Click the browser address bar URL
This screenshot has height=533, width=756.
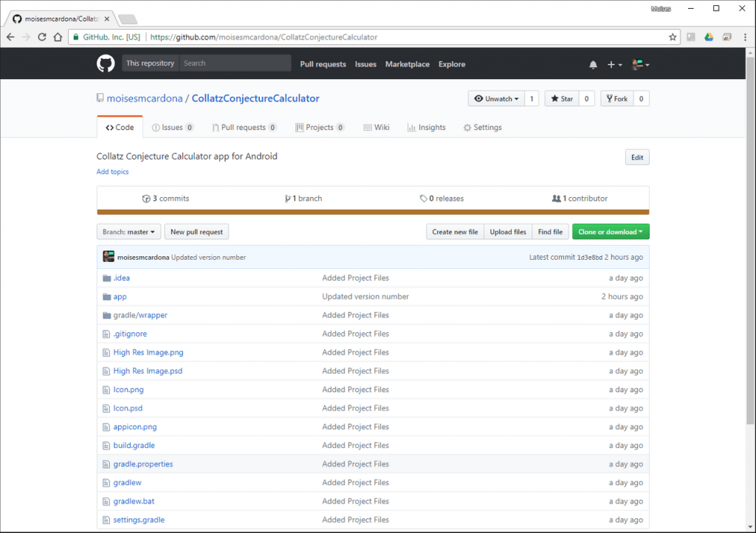pyautogui.click(x=264, y=37)
